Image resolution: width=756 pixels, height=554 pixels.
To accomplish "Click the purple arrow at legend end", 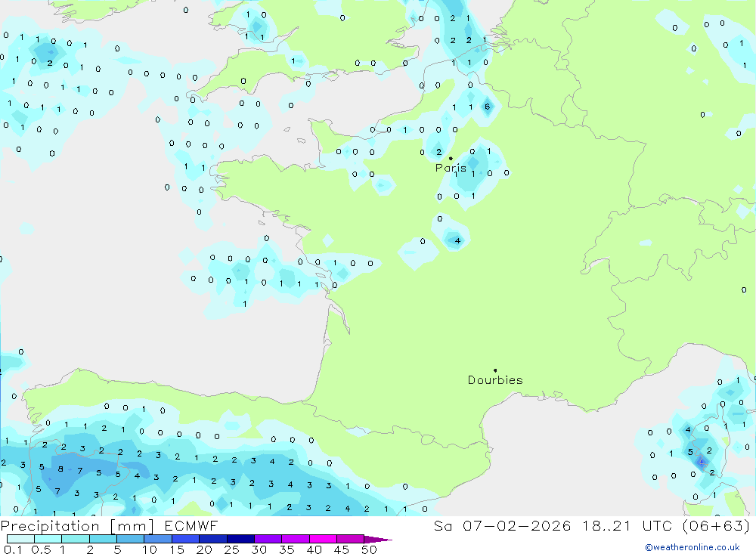I will click(378, 540).
